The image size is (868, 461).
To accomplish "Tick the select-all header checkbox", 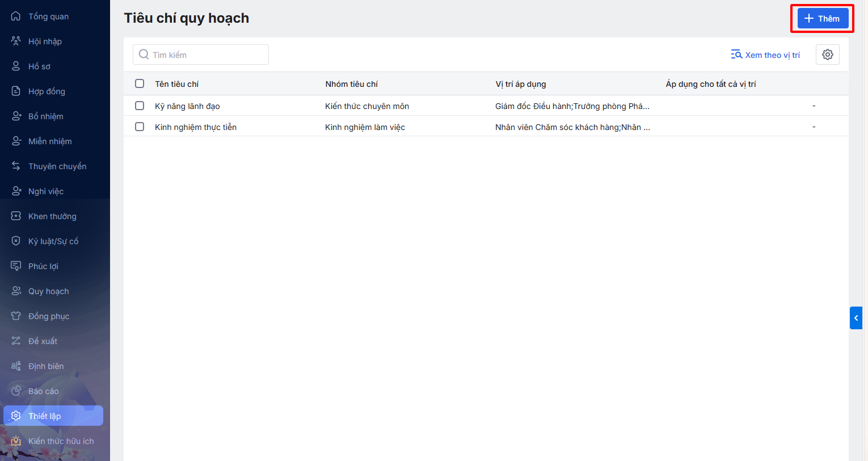I will (x=140, y=83).
